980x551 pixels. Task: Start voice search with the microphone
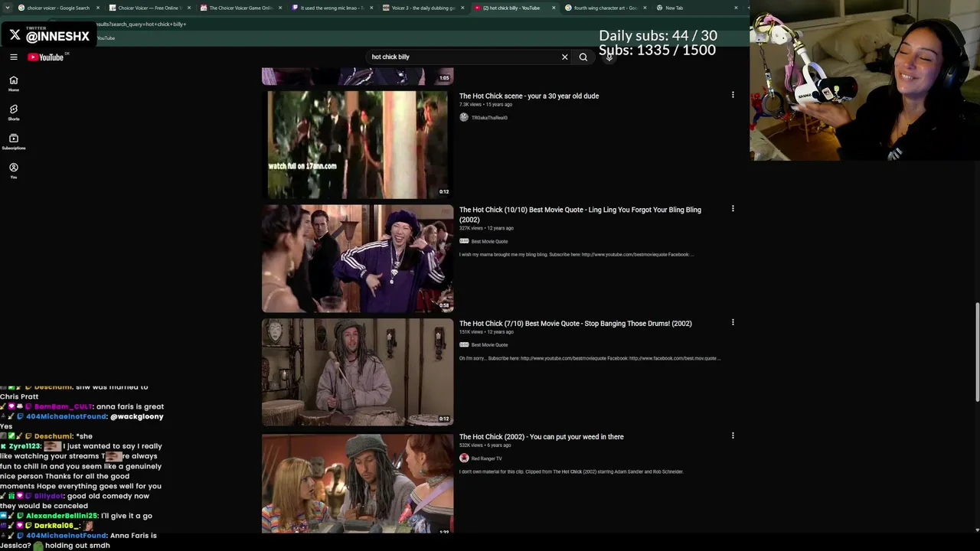609,57
